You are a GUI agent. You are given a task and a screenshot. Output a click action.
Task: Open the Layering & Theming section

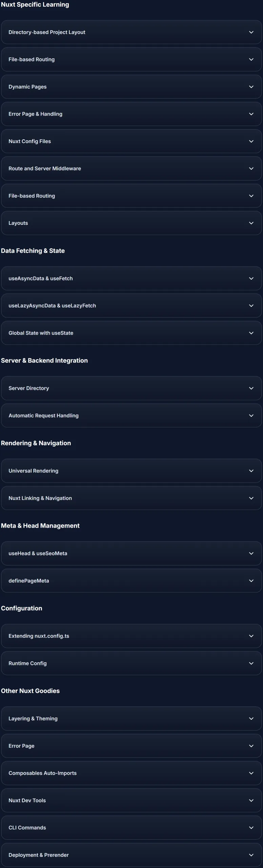(131, 718)
